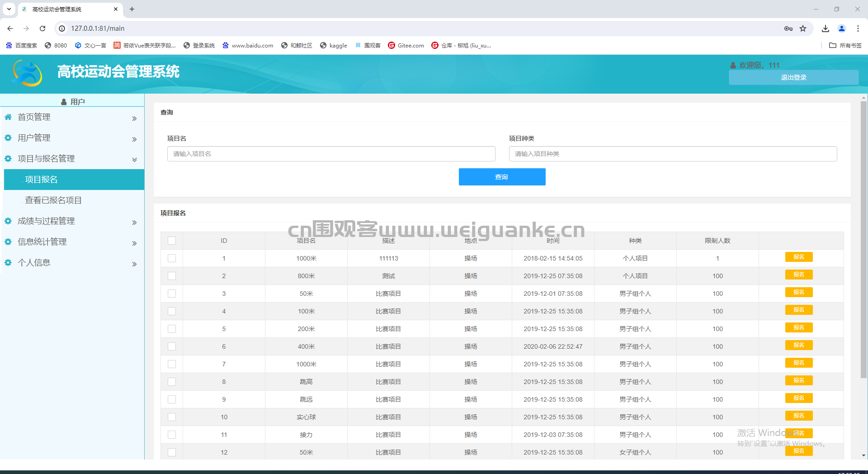Bookmark this page with star icon
Viewport: 868px width, 474px height.
[803, 28]
